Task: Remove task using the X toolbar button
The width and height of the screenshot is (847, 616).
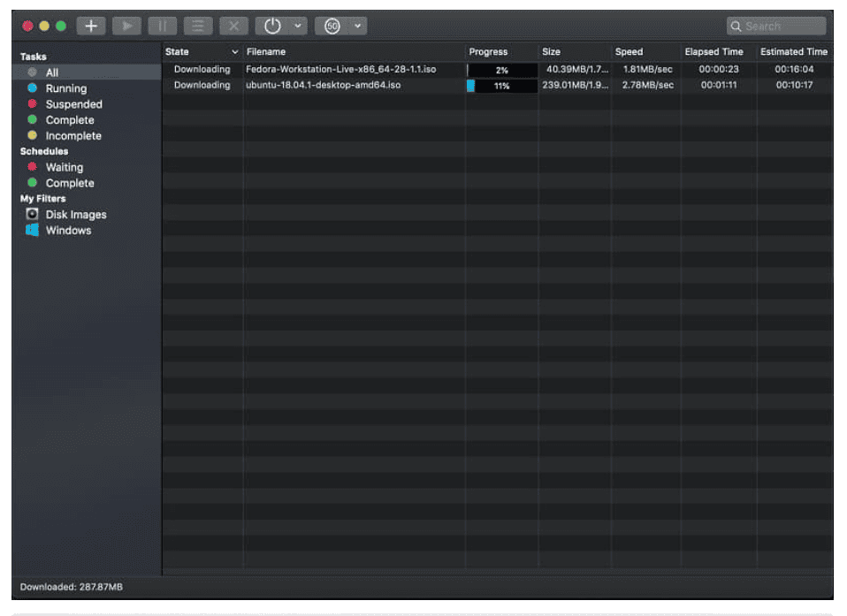Action: click(x=233, y=26)
